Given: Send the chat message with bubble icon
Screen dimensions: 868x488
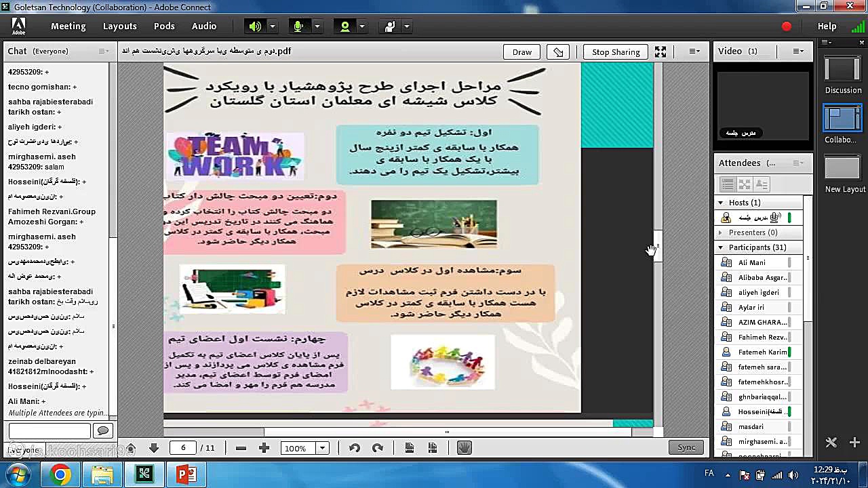Looking at the screenshot, I should click(103, 431).
